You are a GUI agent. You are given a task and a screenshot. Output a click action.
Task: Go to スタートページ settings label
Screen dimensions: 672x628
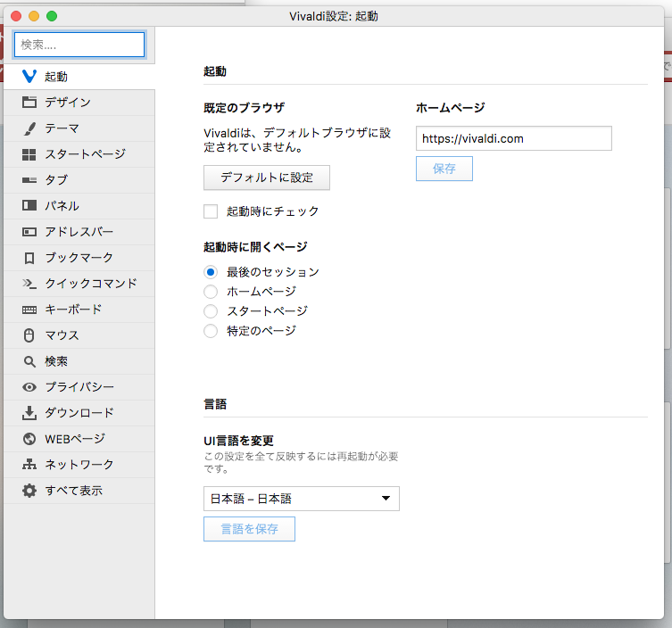click(86, 154)
